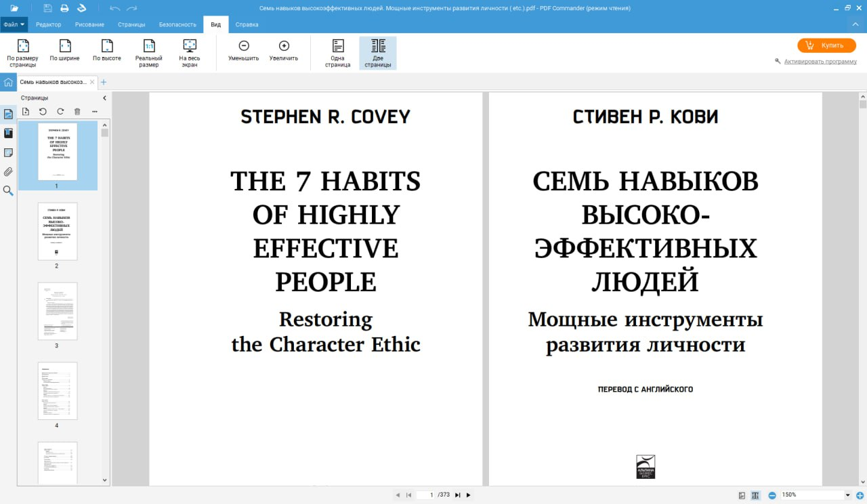Fit the page to height (По высоте)
Screen dimensions: 867x504
[107, 51]
